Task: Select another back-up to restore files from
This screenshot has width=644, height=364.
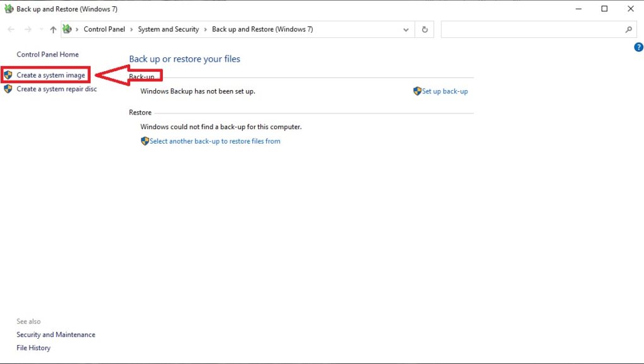Action: click(x=214, y=142)
